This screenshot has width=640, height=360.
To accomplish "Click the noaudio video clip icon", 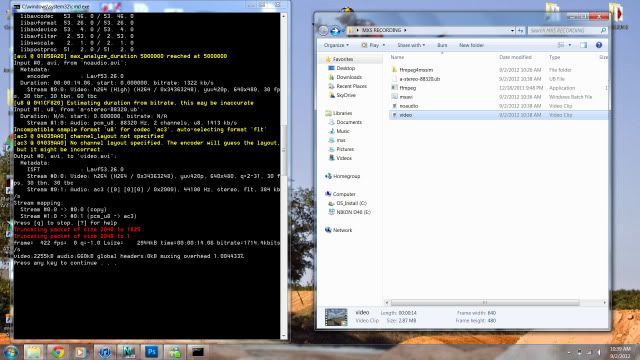I will (394, 106).
